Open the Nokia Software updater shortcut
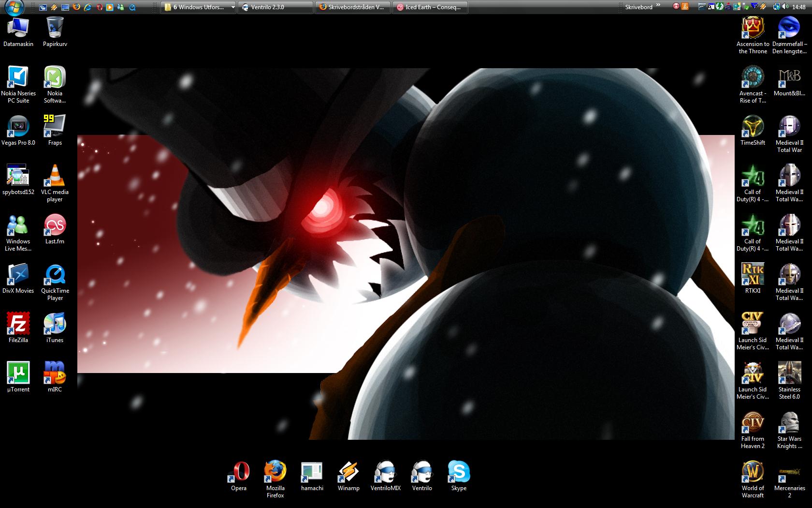 tap(55, 85)
